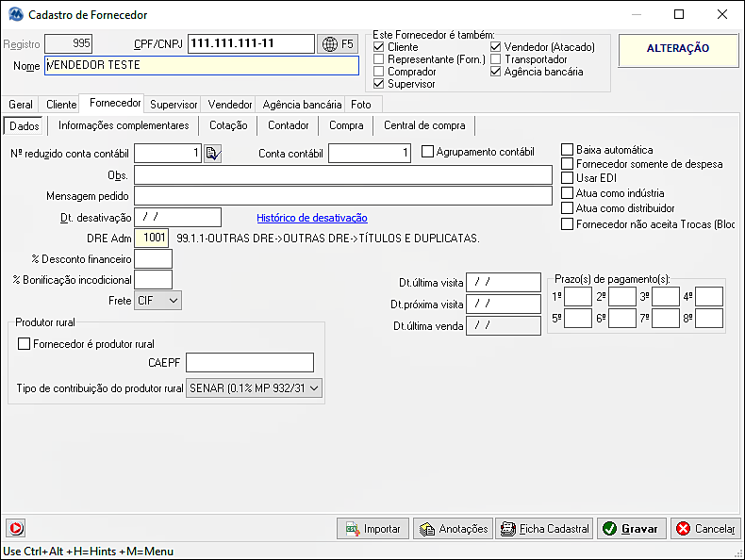Cancel editing with Cancelar button
The width and height of the screenshot is (745, 560).
[x=705, y=529]
